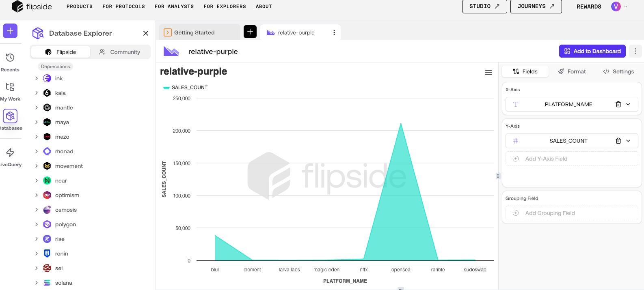Open the relative-purple tab's three-dot menu
This screenshot has width=644, height=290.
pyautogui.click(x=334, y=32)
